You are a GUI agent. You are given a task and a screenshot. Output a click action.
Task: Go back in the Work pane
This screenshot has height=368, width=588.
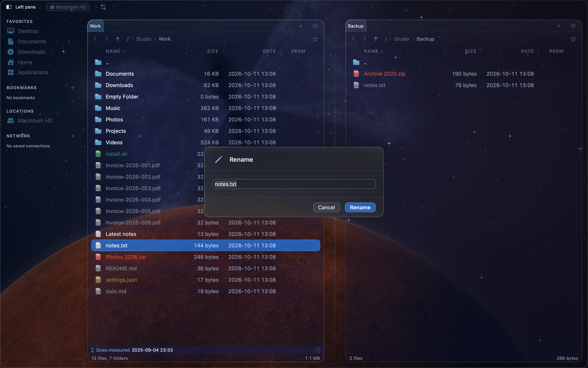[x=95, y=39]
